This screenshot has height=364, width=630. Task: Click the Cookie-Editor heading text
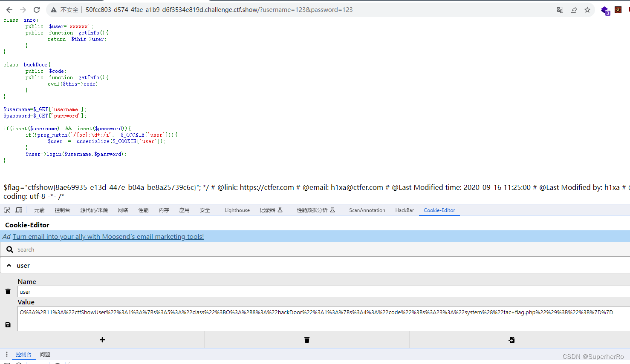coord(27,225)
